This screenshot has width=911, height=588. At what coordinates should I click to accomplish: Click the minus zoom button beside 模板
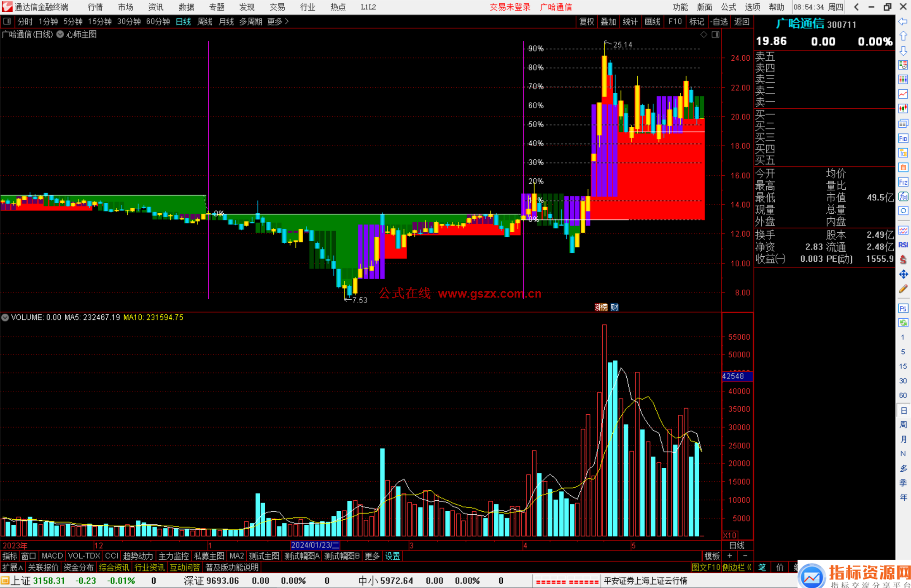pyautogui.click(x=745, y=556)
